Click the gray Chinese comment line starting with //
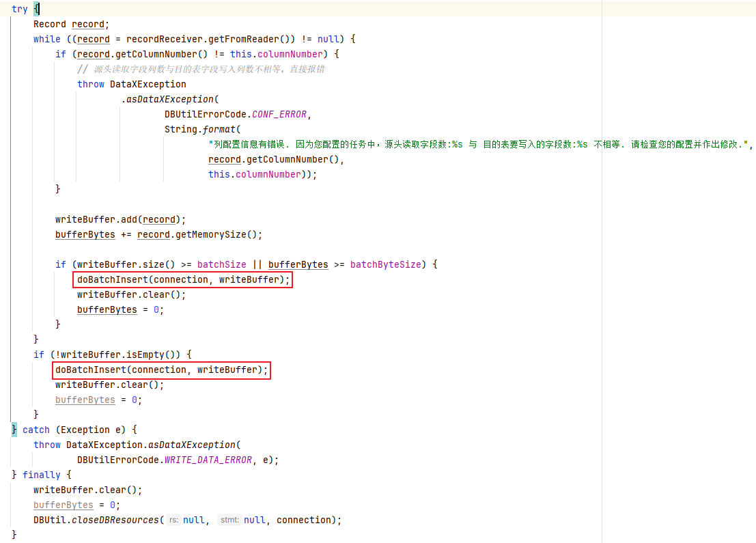756x543 pixels. pos(201,69)
